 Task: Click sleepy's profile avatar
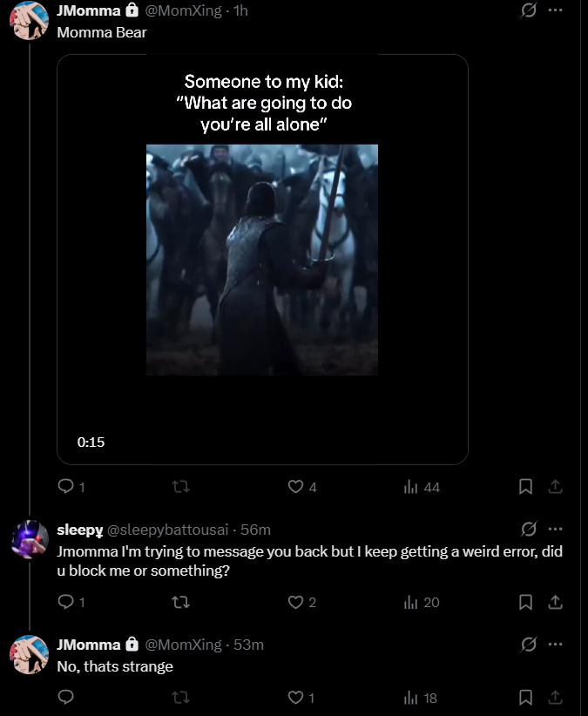(28, 542)
